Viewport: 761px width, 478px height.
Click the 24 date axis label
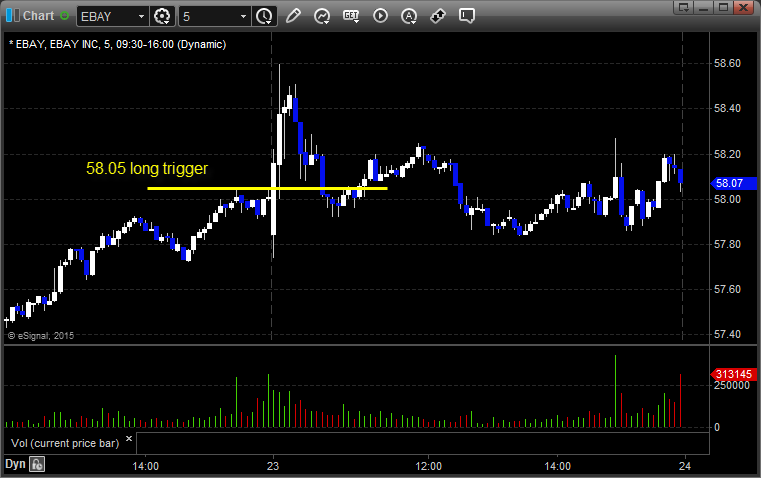[x=684, y=466]
